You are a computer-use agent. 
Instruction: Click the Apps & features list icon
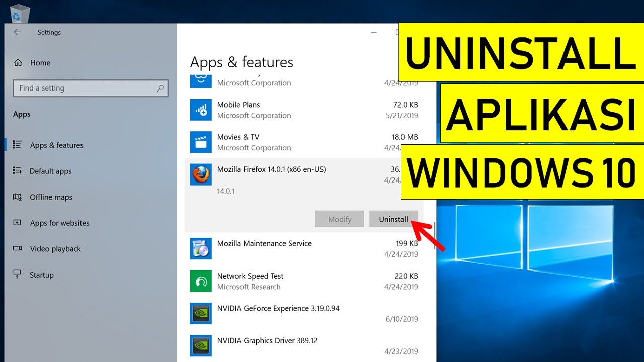click(x=18, y=145)
